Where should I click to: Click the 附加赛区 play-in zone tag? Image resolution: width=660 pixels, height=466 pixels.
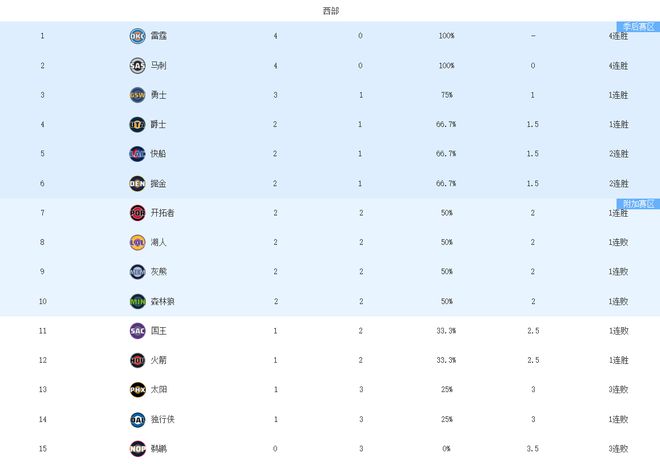[638, 203]
